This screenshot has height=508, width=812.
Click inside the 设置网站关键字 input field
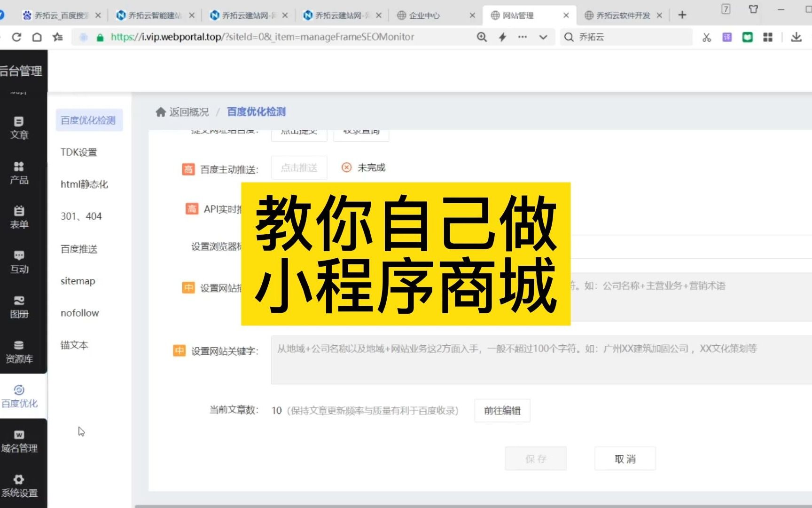tap(517, 360)
